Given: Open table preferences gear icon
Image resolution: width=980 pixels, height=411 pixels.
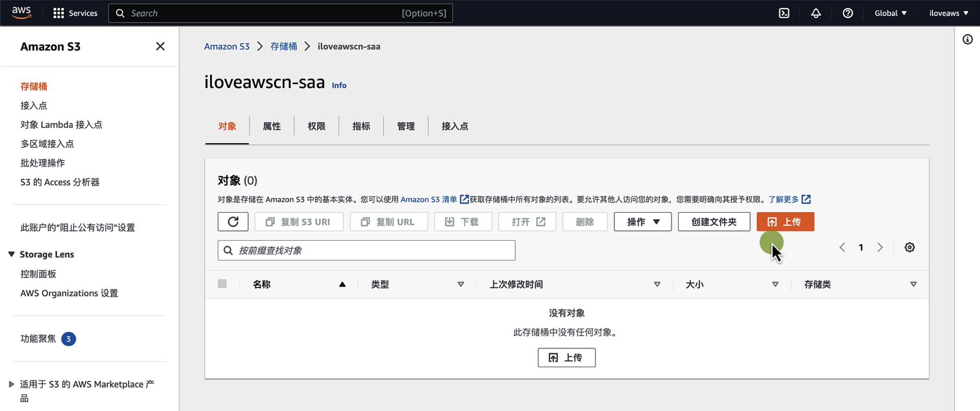Looking at the screenshot, I should tap(910, 247).
